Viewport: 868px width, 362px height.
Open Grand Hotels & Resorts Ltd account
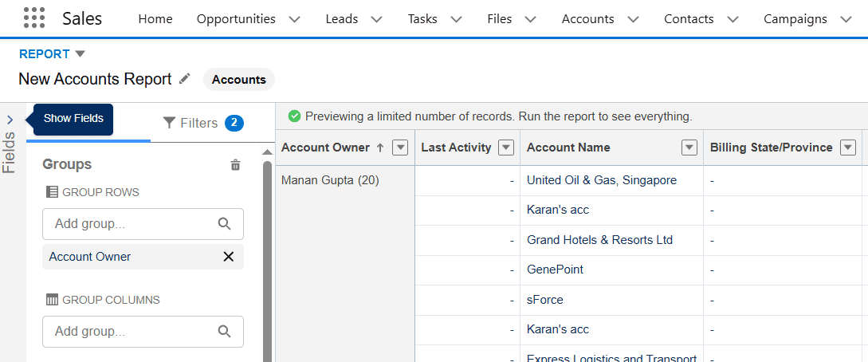[x=600, y=240]
